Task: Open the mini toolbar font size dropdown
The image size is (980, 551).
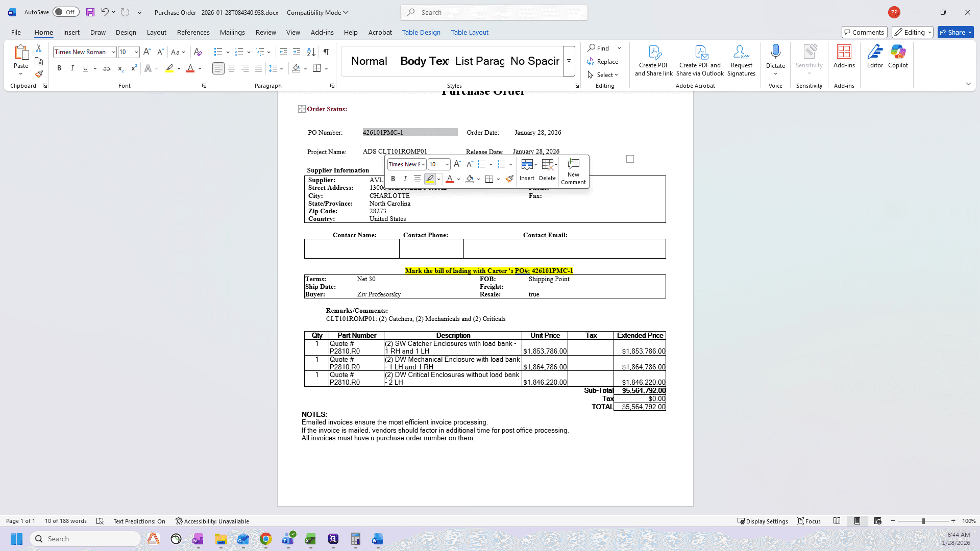Action: 447,164
